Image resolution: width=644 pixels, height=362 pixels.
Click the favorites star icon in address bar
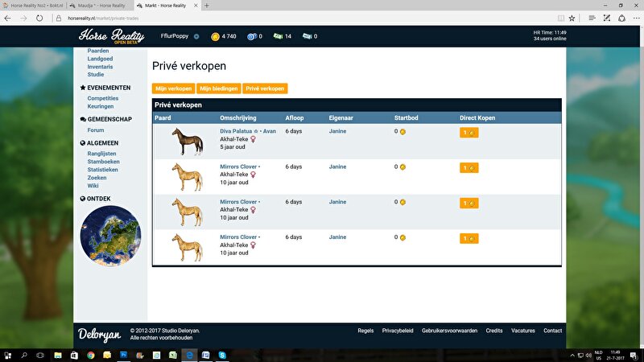[x=572, y=17]
